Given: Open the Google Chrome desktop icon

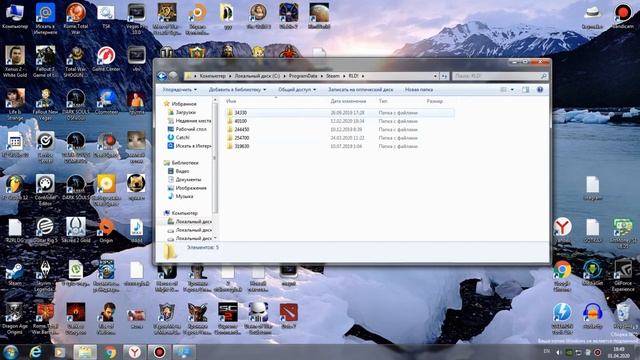Looking at the screenshot, I should (562, 276).
